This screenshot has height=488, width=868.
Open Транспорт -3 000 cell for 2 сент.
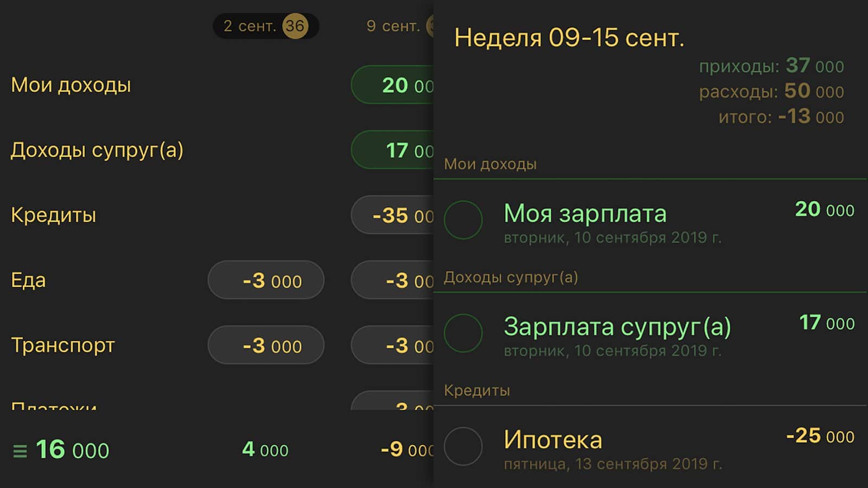(266, 345)
